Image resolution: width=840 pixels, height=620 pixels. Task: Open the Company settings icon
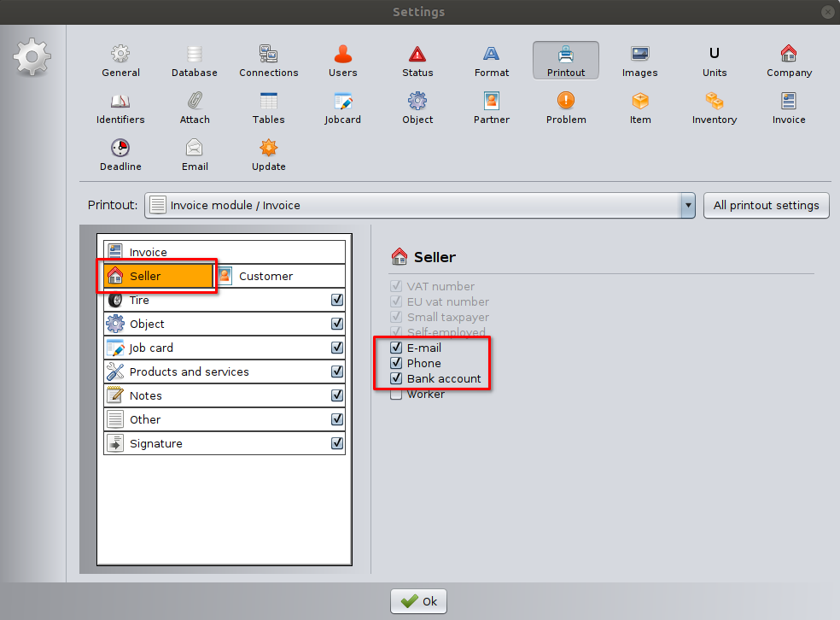click(x=788, y=61)
